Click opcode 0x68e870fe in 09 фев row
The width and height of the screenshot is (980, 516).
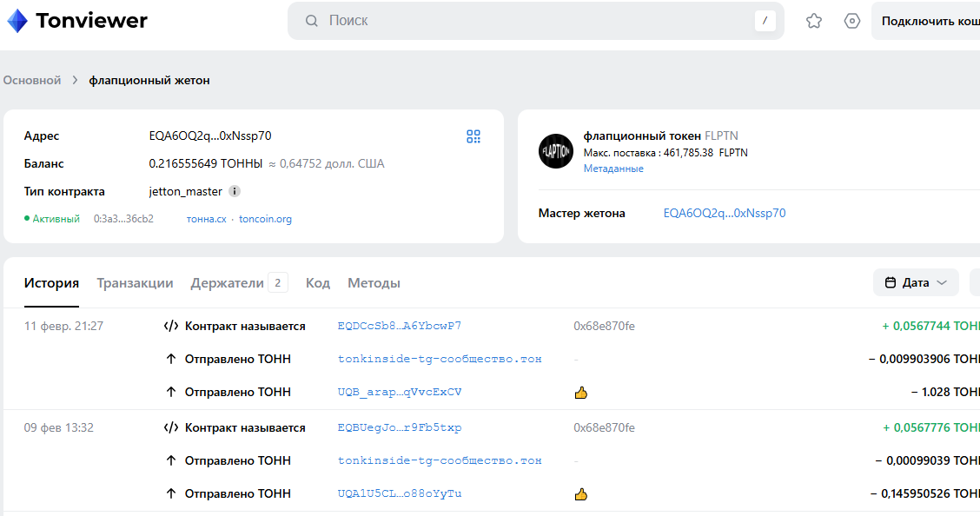click(605, 428)
